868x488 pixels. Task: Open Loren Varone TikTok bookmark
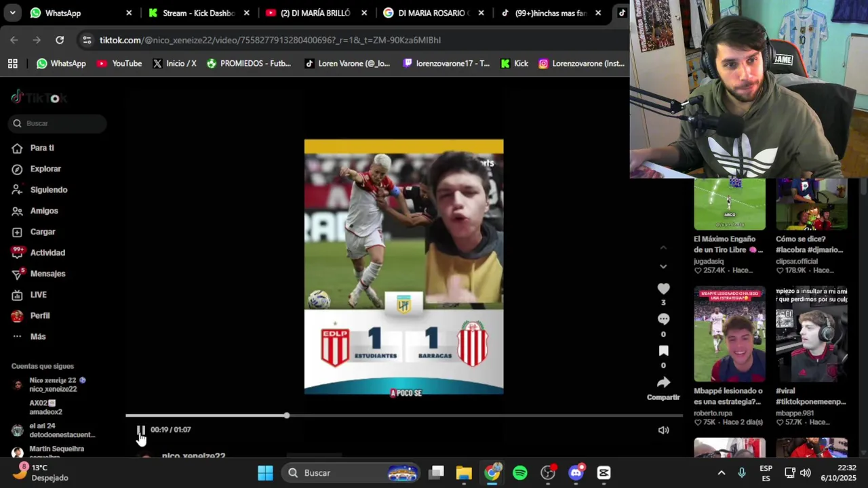coord(347,63)
